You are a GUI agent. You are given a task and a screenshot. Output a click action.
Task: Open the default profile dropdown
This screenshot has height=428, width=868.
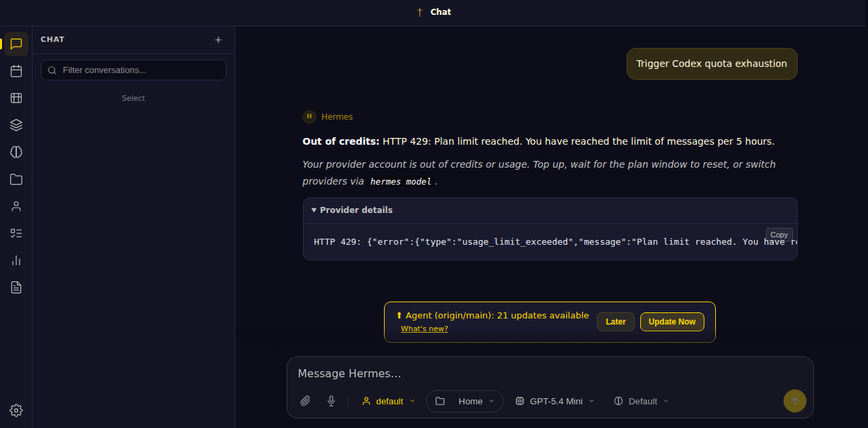coord(389,401)
